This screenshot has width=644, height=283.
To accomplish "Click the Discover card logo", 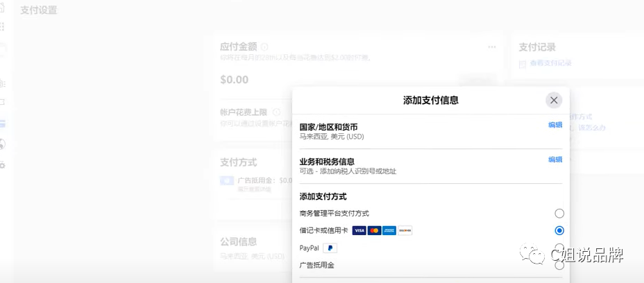I will click(405, 230).
